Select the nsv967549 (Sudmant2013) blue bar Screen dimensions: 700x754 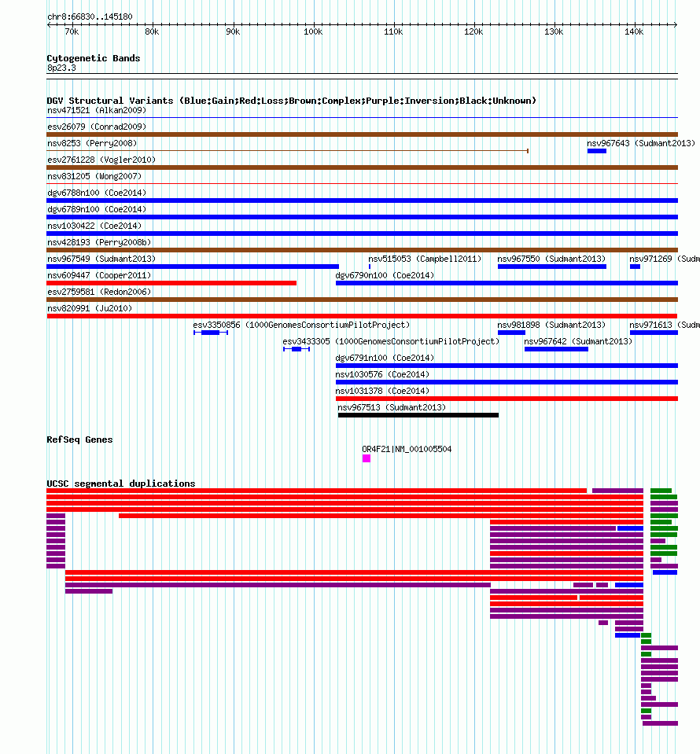[193, 267]
